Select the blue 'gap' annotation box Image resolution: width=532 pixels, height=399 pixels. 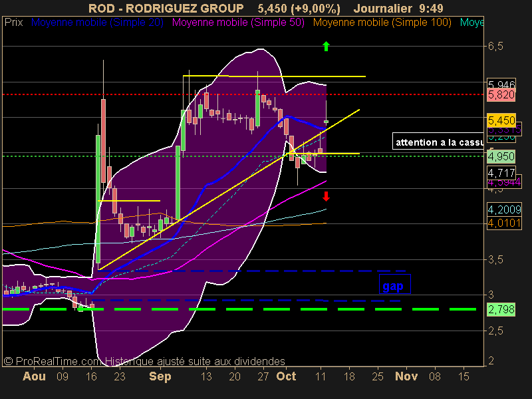tap(394, 284)
